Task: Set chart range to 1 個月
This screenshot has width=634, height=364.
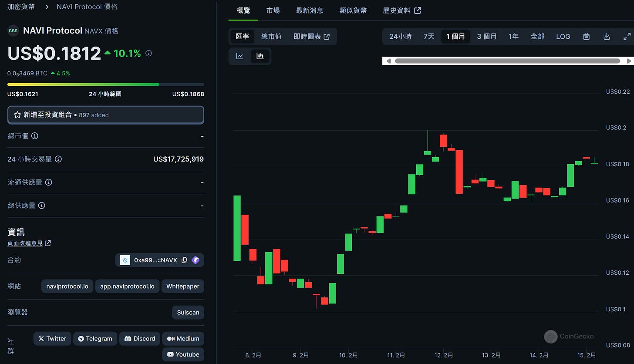Action: 455,37
